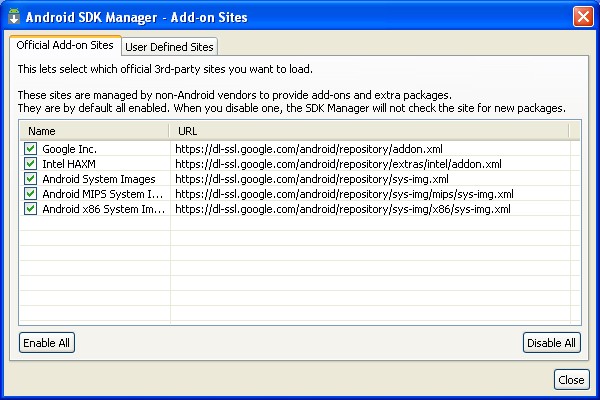The image size is (600, 400).
Task: Click the sys-img/mips/sys-img.xml URL cell
Action: click(344, 194)
